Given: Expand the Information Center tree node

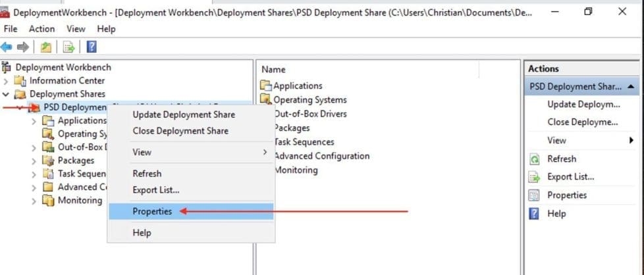Looking at the screenshot, I should [6, 81].
